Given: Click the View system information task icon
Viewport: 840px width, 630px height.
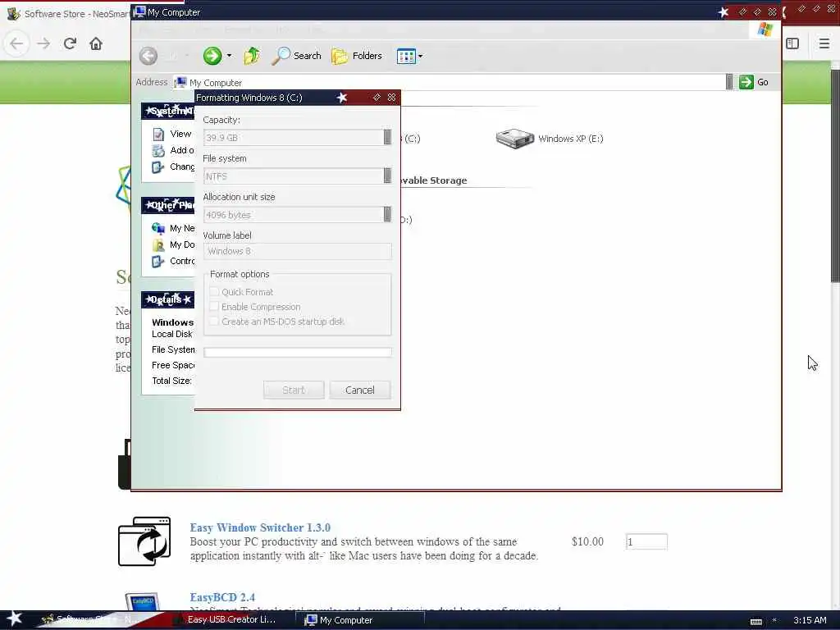Looking at the screenshot, I should [158, 134].
